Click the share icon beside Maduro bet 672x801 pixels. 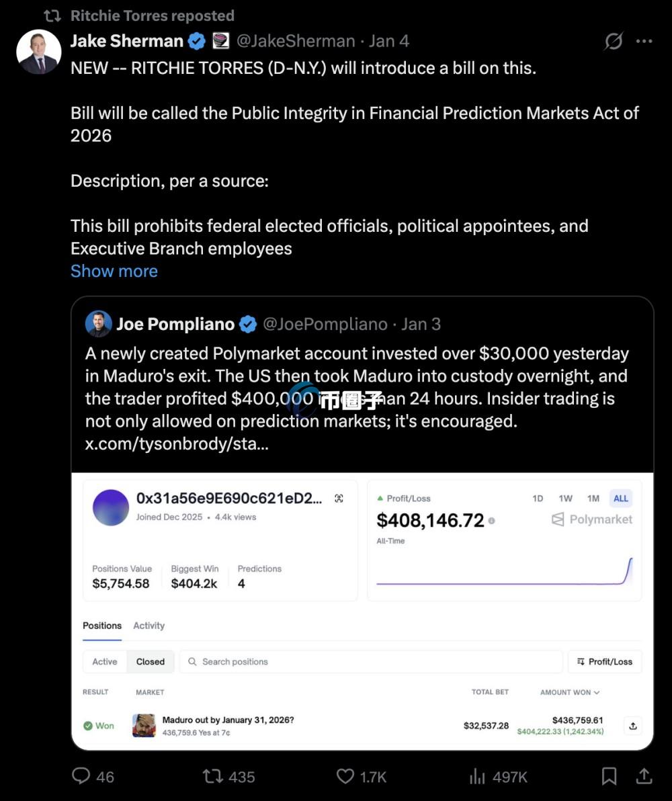[x=632, y=725]
